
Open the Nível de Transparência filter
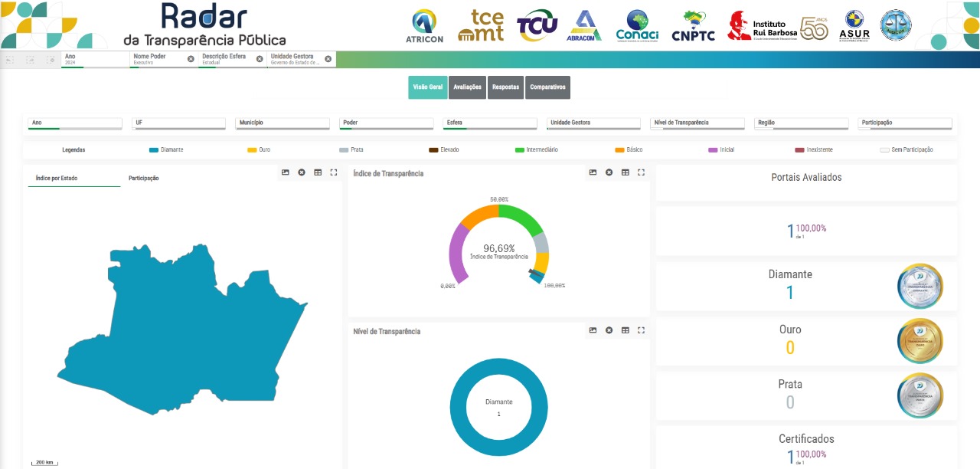tap(697, 123)
